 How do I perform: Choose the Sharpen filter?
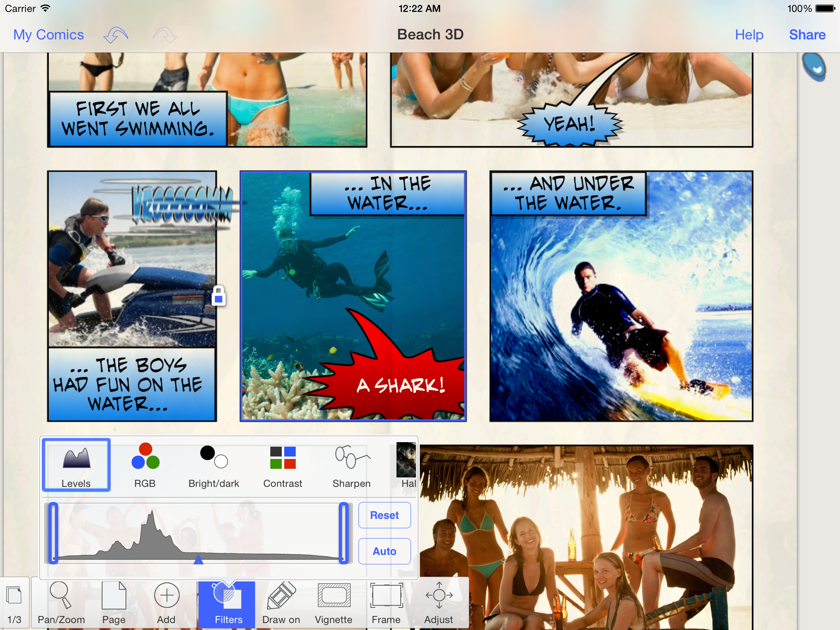click(352, 465)
